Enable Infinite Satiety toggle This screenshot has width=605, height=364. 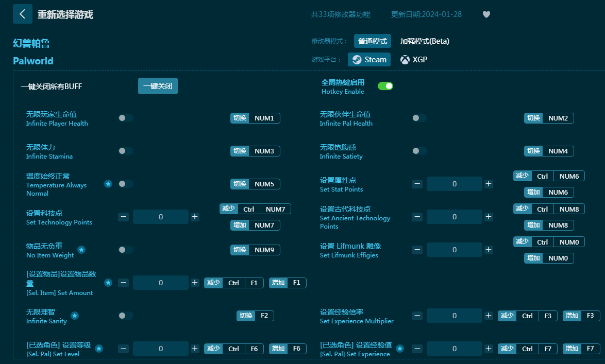pyautogui.click(x=419, y=151)
